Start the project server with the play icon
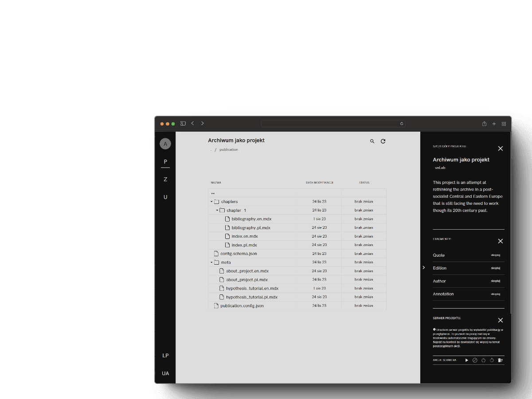 466,360
